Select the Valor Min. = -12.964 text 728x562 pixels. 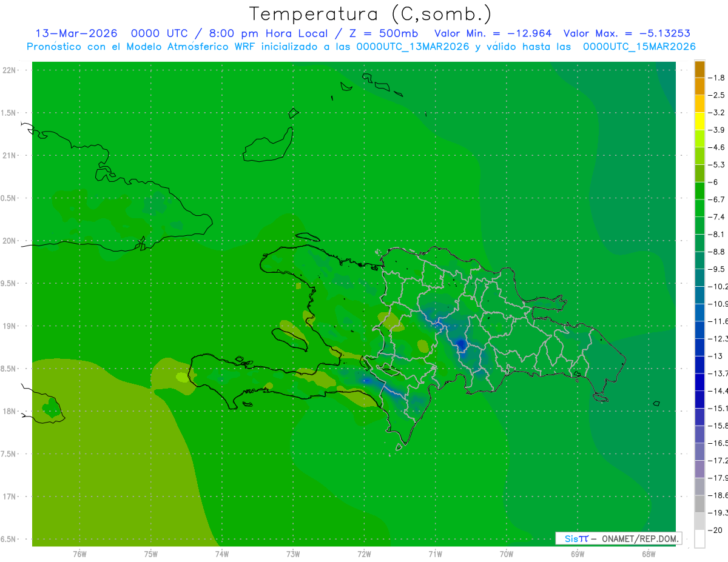click(x=493, y=33)
